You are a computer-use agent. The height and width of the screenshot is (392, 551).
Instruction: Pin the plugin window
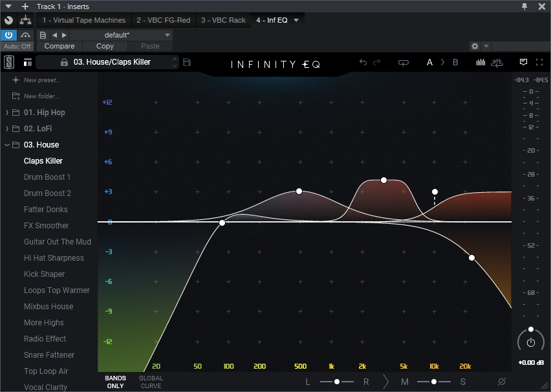[524, 6]
